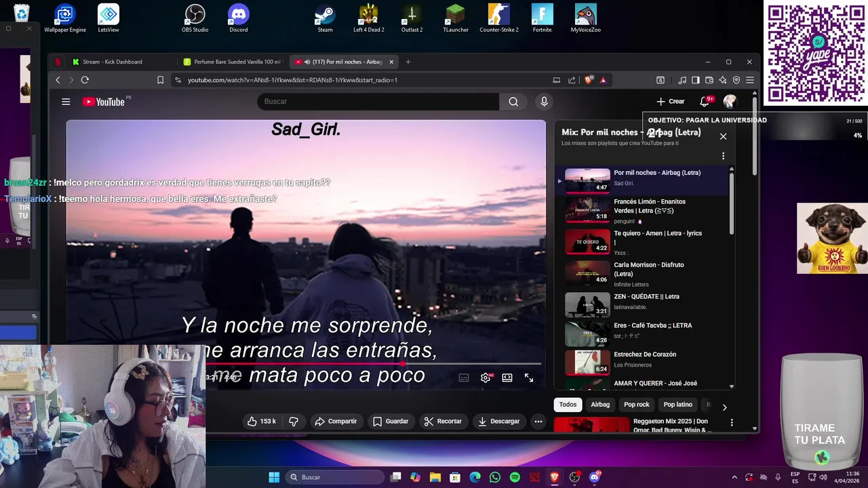This screenshot has height=488, width=868.
Task: Select the Pop latino filter chip
Action: (x=677, y=405)
